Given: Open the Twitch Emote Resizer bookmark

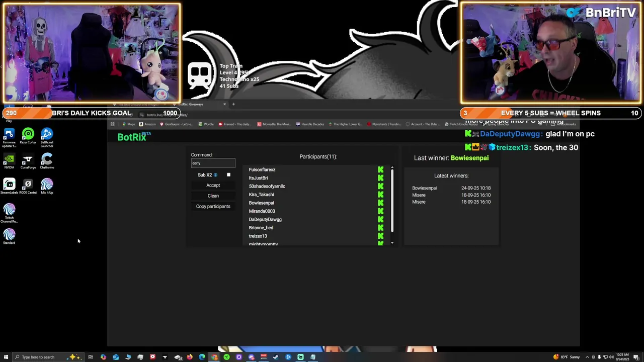Looking at the screenshot, I should tap(461, 124).
